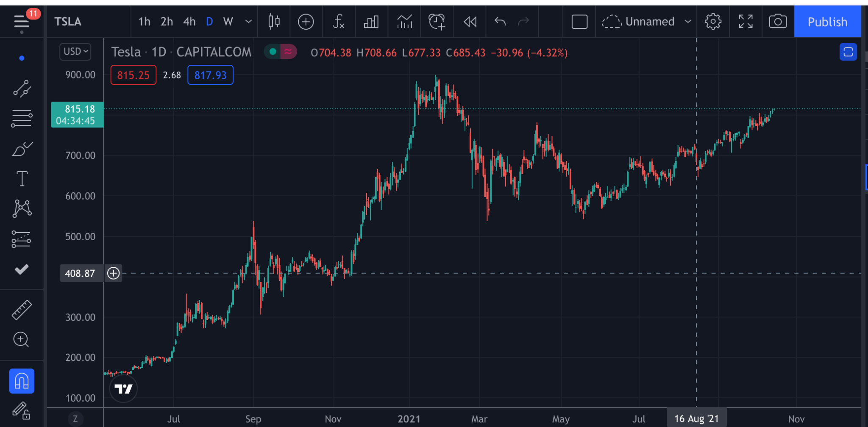
Task: Open chart settings gear
Action: [713, 22]
